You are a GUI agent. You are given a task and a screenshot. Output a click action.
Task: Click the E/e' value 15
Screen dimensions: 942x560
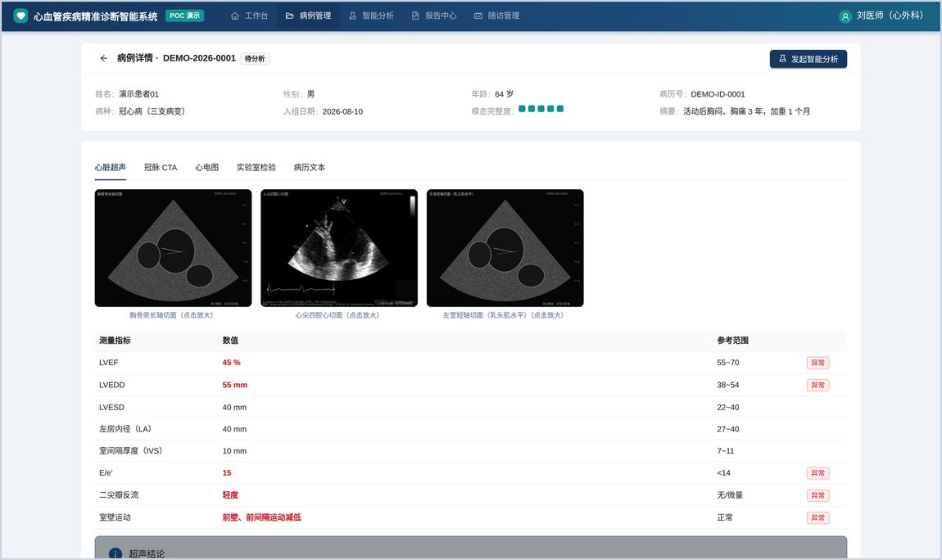226,473
